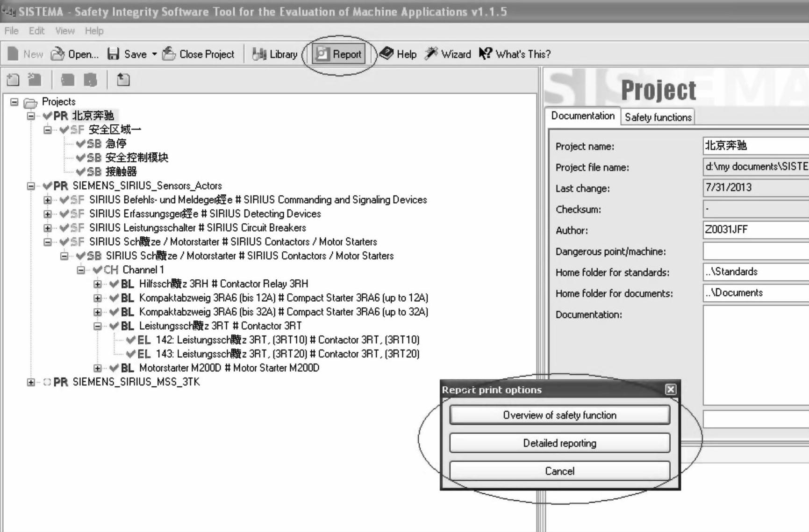Click the first tree toolbar icon (new item)
The height and width of the screenshot is (532, 809).
click(13, 80)
